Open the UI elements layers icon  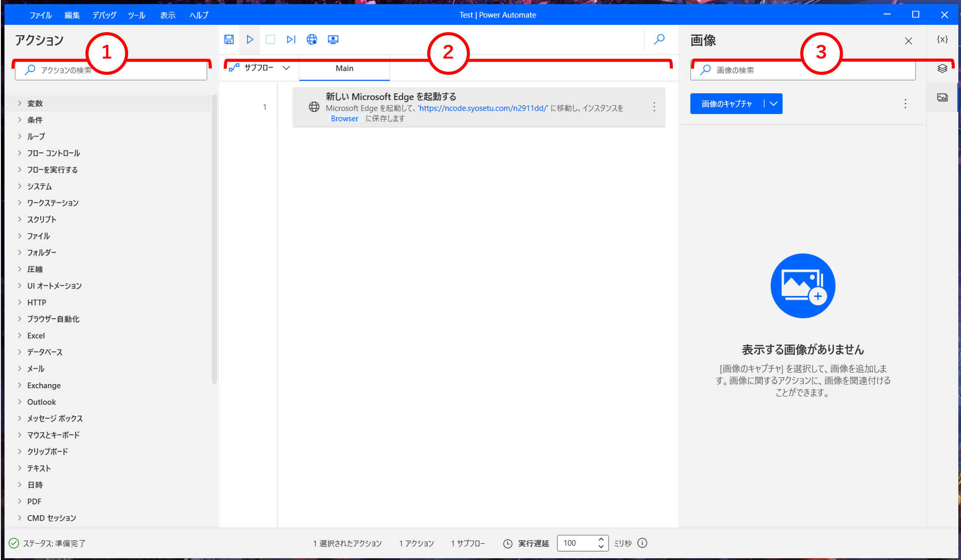(x=942, y=69)
